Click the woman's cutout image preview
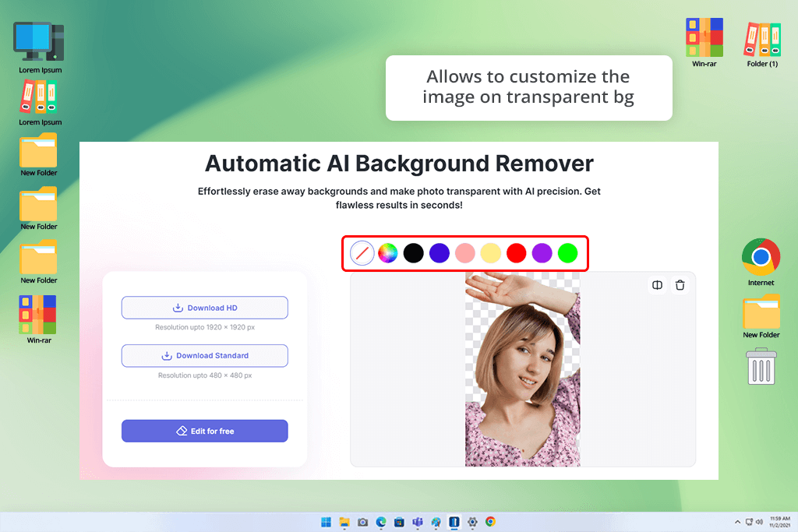Screen dimensions: 798x532 click(523, 369)
